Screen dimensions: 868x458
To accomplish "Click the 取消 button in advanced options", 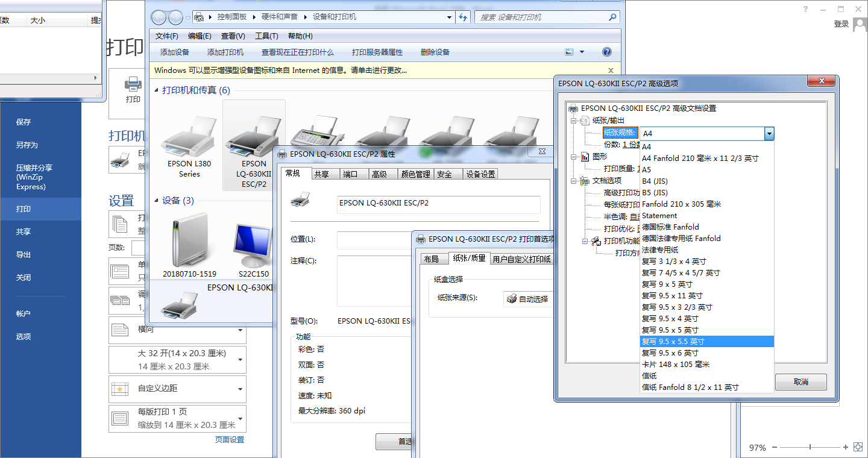I will coord(801,382).
